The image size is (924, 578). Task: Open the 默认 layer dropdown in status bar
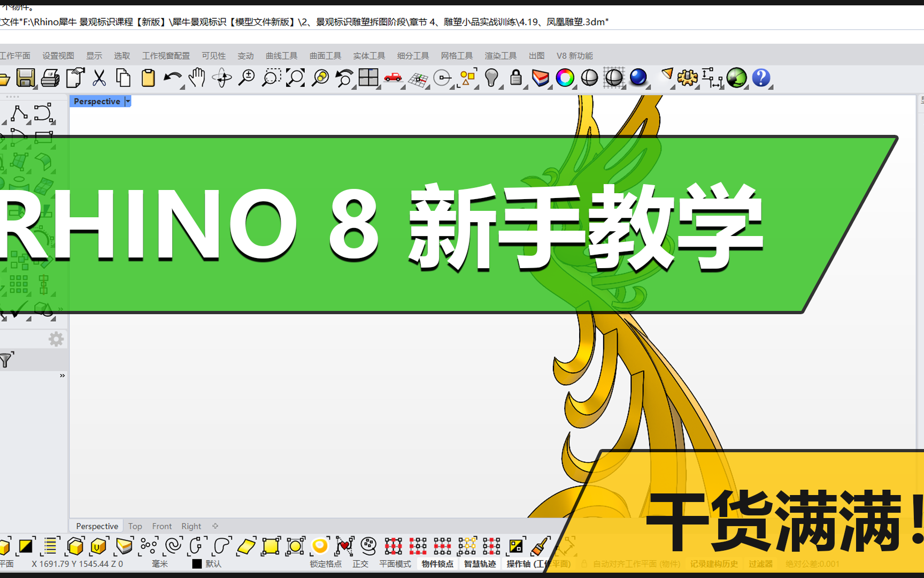tap(213, 564)
